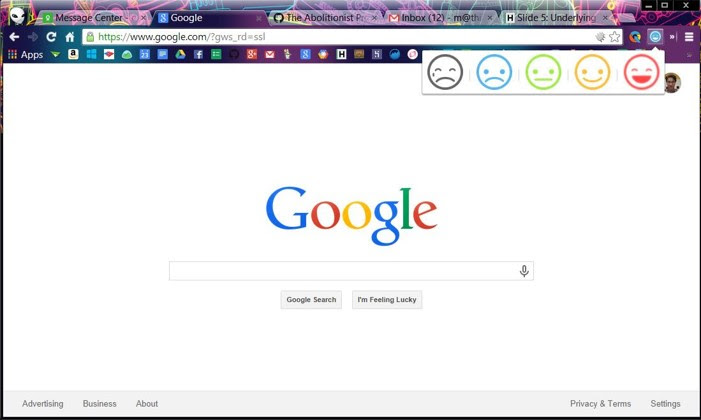Open the Business footer link
Screen dimensions: 701x420
point(99,403)
